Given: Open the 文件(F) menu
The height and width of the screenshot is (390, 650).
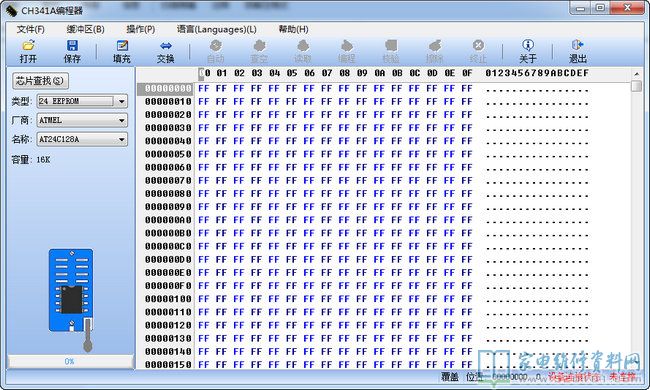Looking at the screenshot, I should pos(30,29).
